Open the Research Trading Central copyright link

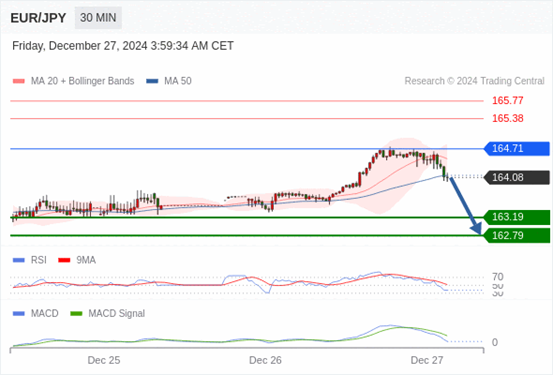click(474, 81)
